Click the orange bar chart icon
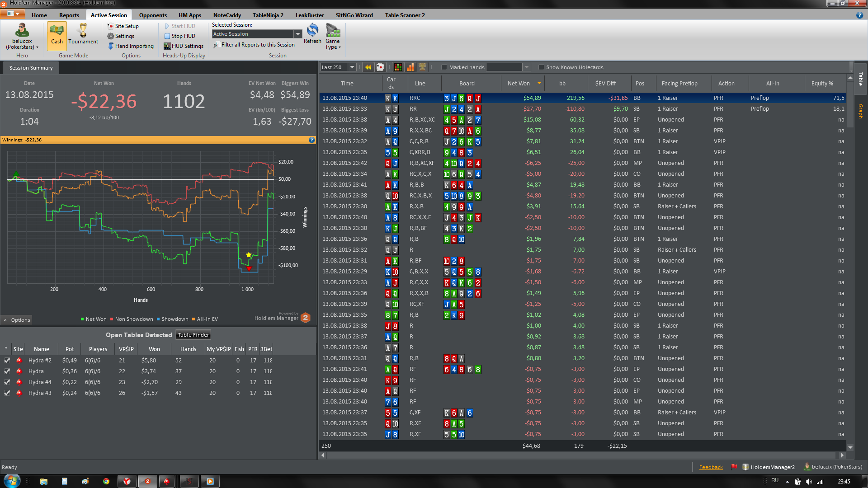 tap(410, 67)
